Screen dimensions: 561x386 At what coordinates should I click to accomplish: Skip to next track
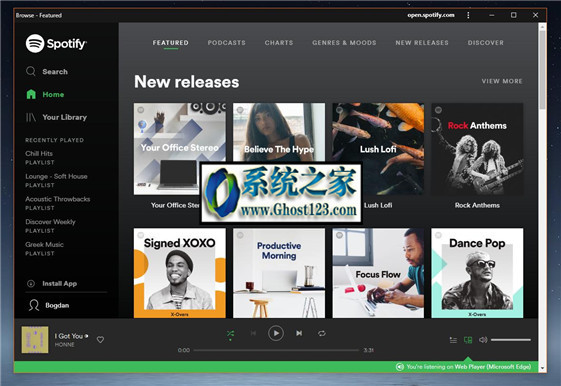coord(299,333)
